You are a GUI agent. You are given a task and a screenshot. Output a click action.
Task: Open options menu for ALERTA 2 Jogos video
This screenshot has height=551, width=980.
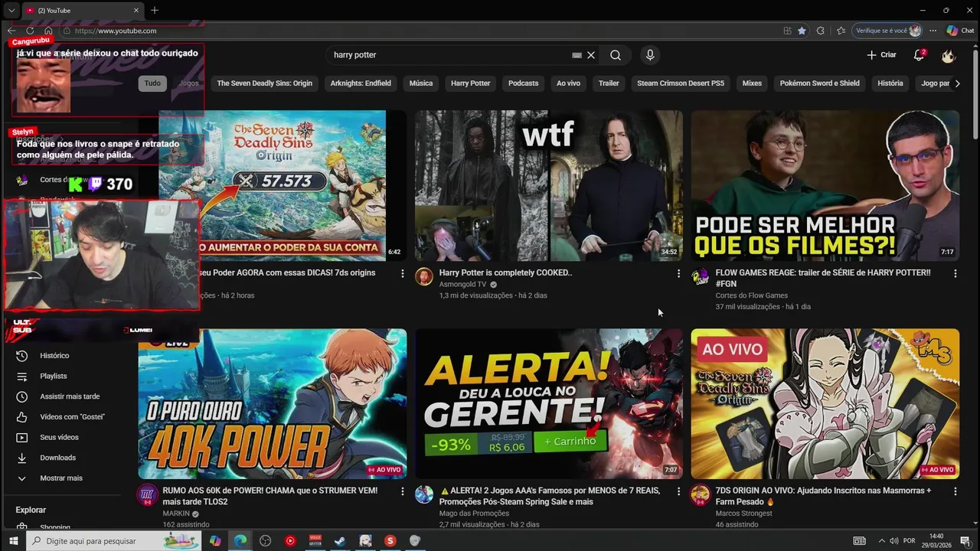678,491
